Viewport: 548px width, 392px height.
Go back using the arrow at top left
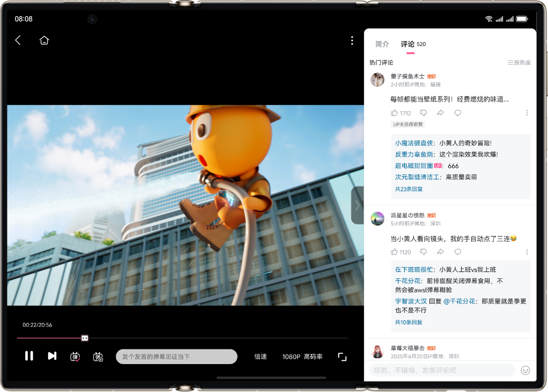pos(17,40)
